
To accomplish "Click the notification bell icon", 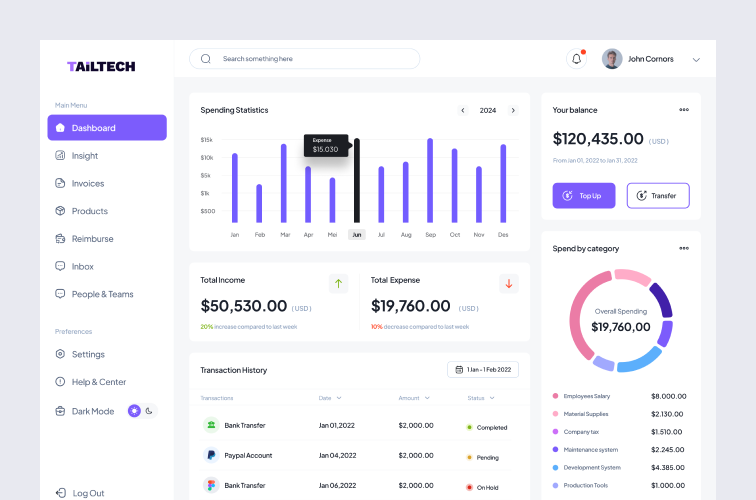I will 576,59.
